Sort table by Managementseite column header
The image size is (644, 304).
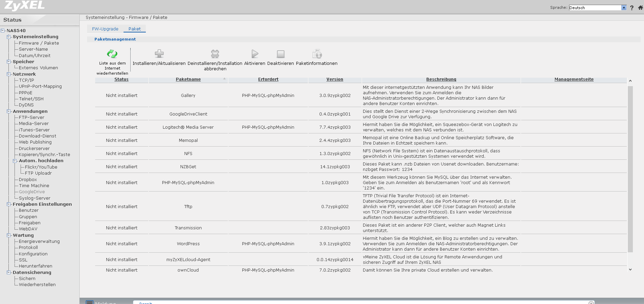(x=574, y=79)
